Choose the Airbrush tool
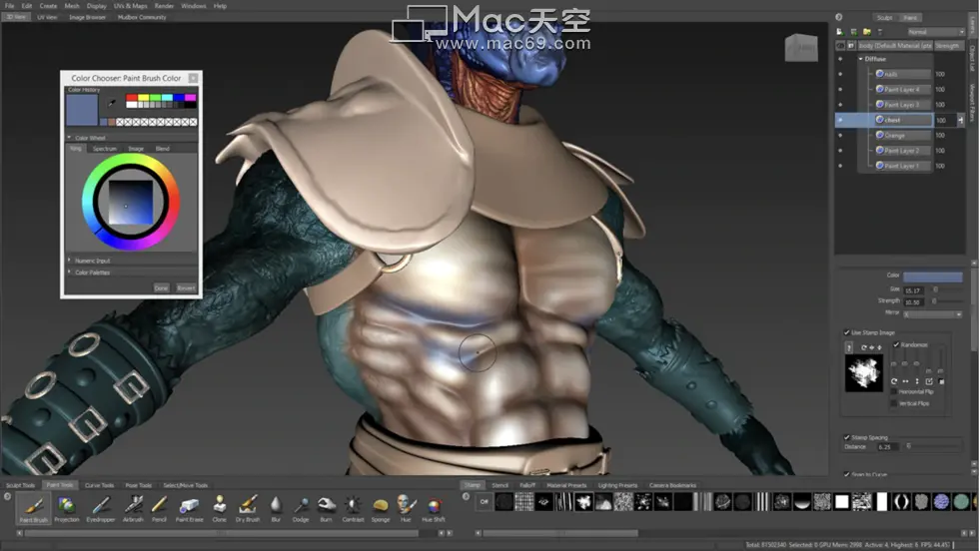The width and height of the screenshot is (980, 551). (x=133, y=508)
